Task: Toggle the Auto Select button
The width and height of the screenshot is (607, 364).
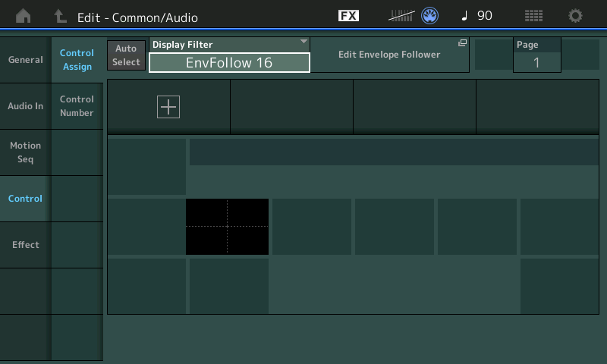Action: coord(126,55)
